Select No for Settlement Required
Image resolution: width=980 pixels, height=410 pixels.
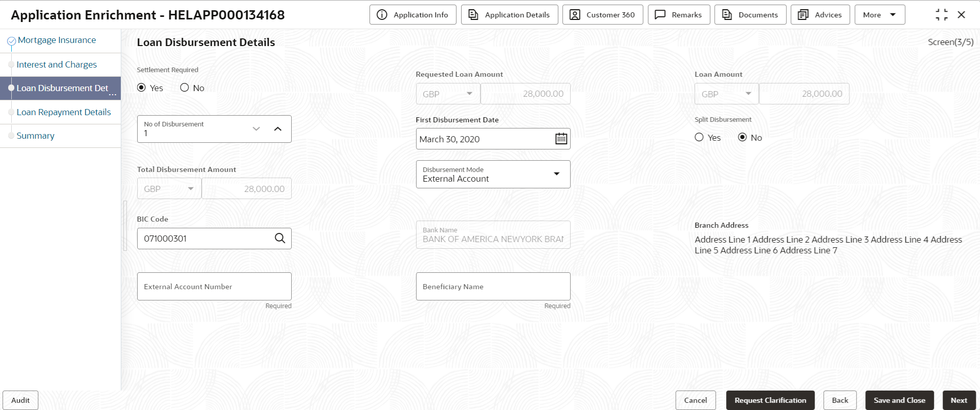click(185, 88)
